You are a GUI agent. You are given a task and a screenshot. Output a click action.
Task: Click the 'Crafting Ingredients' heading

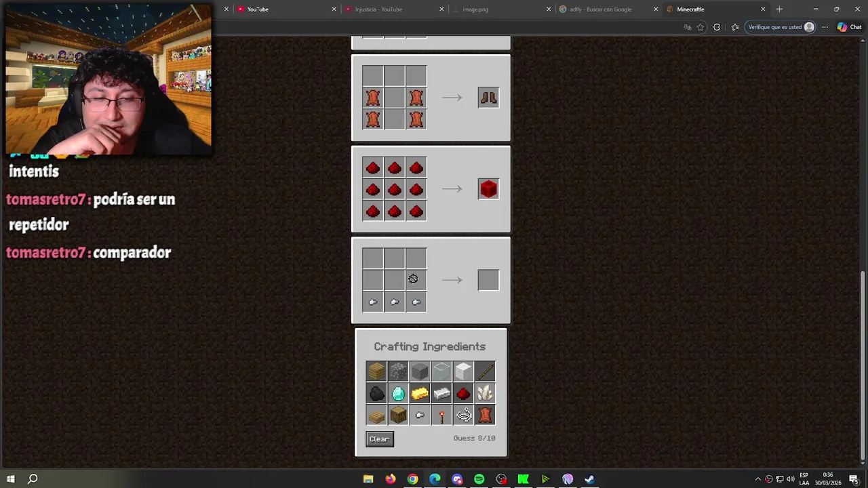point(430,346)
